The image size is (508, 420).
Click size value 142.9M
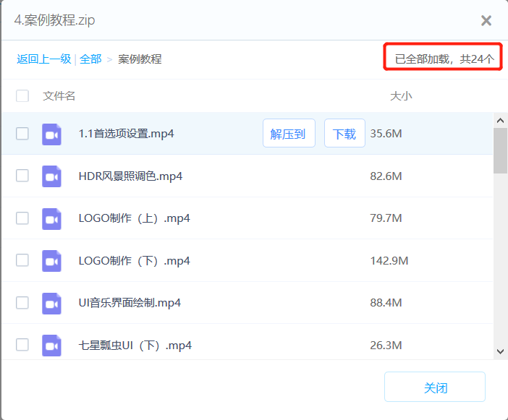pos(389,261)
